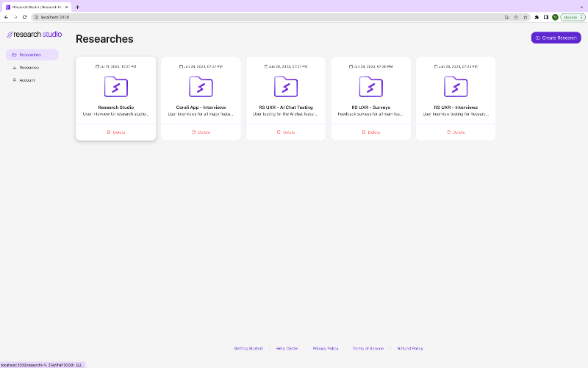Click 'User testing for the AI chat featur...' description
This screenshot has width=588, height=368.
point(286,114)
